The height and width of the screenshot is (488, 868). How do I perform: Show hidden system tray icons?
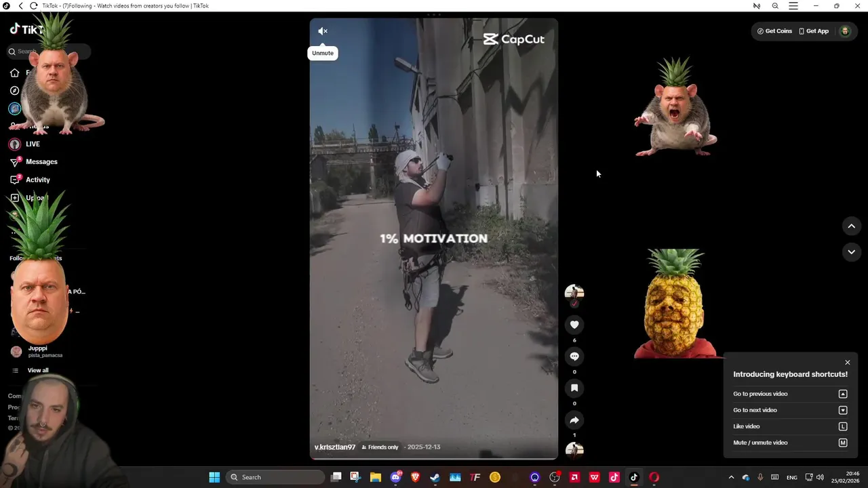[731, 477]
